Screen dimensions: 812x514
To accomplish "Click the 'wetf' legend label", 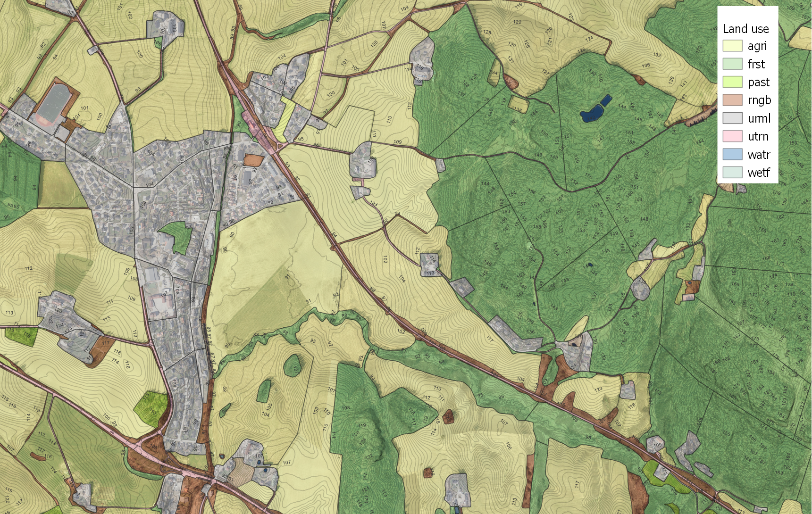I will click(759, 173).
